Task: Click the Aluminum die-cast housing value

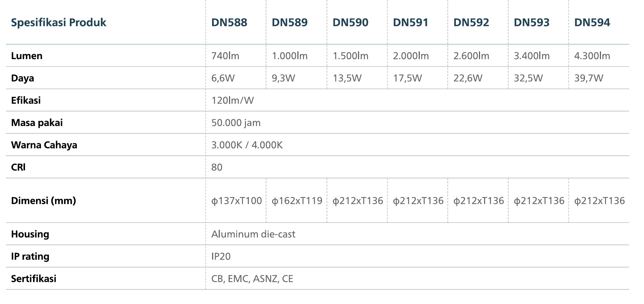Action: [x=253, y=234]
